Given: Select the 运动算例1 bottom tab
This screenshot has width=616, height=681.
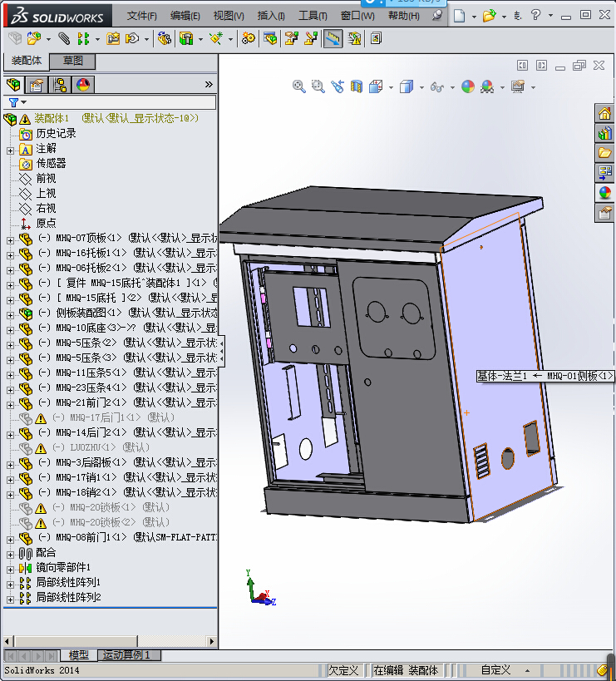Looking at the screenshot, I should pyautogui.click(x=129, y=654).
